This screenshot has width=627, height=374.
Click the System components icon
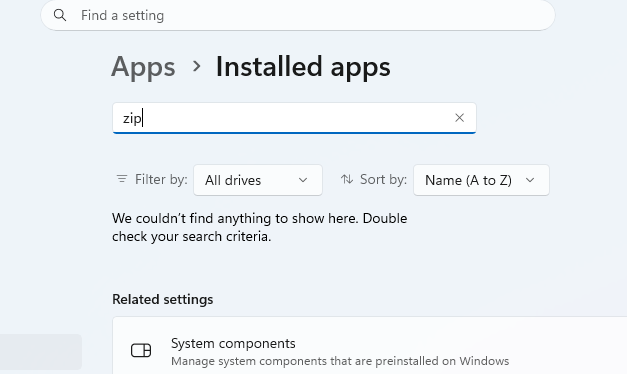click(x=141, y=350)
